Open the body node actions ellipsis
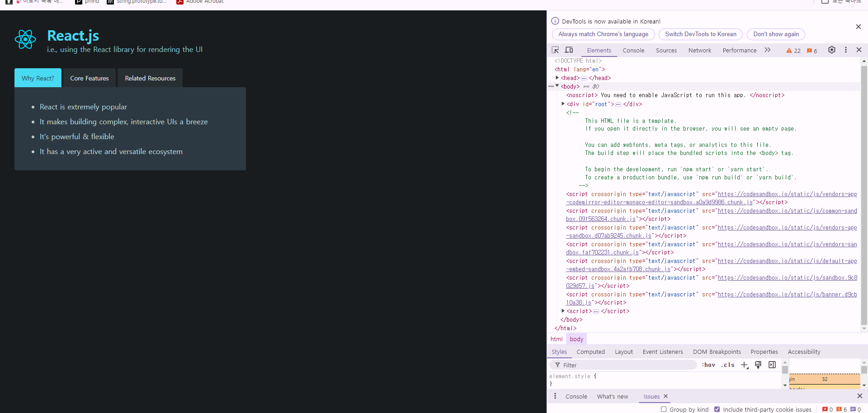Viewport: 868px width, 413px height. [551, 86]
